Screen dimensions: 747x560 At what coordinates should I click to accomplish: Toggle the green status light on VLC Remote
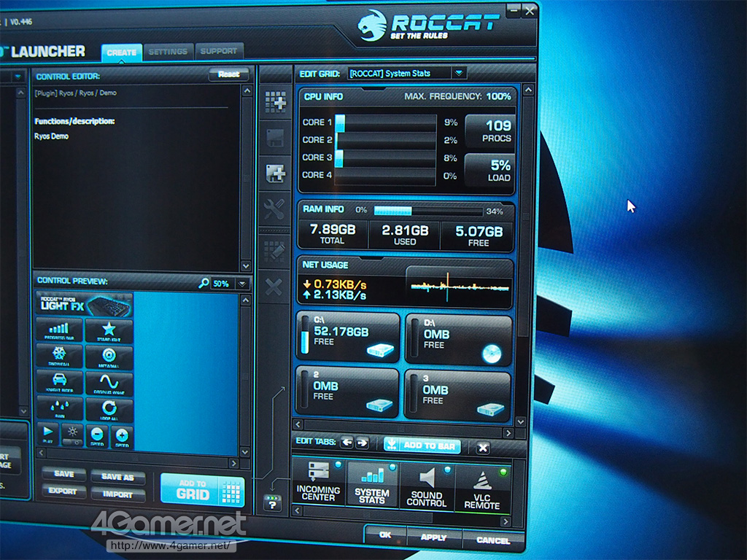coord(503,472)
